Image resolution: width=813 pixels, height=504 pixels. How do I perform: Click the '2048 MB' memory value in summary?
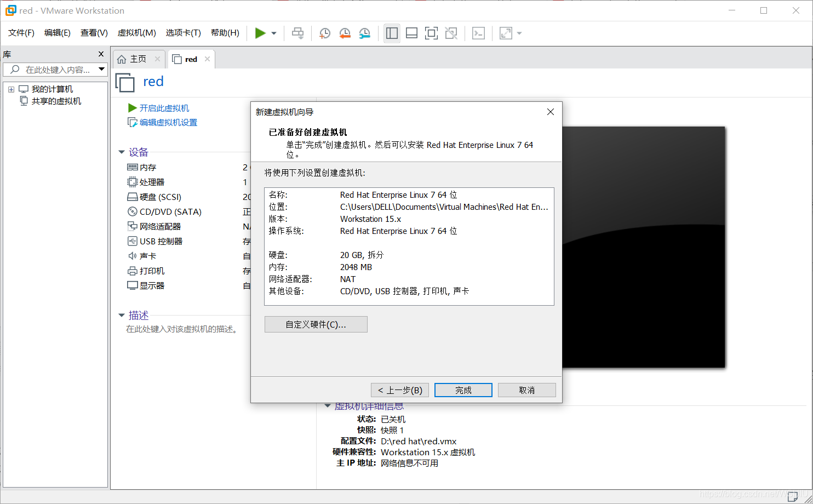tap(356, 267)
